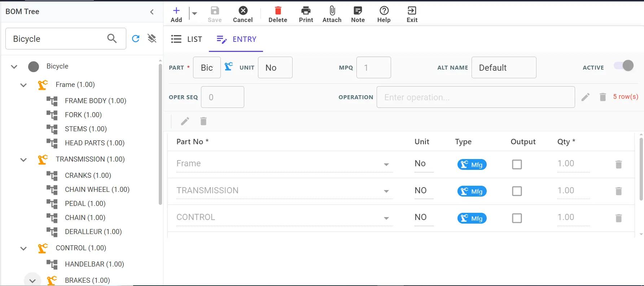Viewport: 644px width, 286px height.
Task: Toggle the ACTIVE switch
Action: click(x=624, y=66)
